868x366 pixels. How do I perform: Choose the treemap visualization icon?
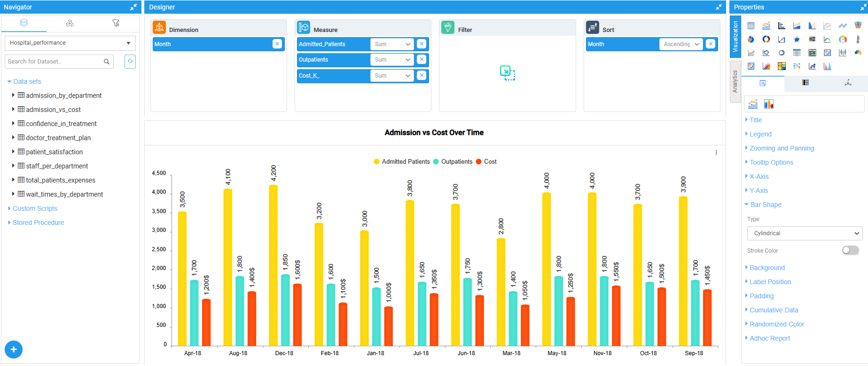(x=782, y=66)
